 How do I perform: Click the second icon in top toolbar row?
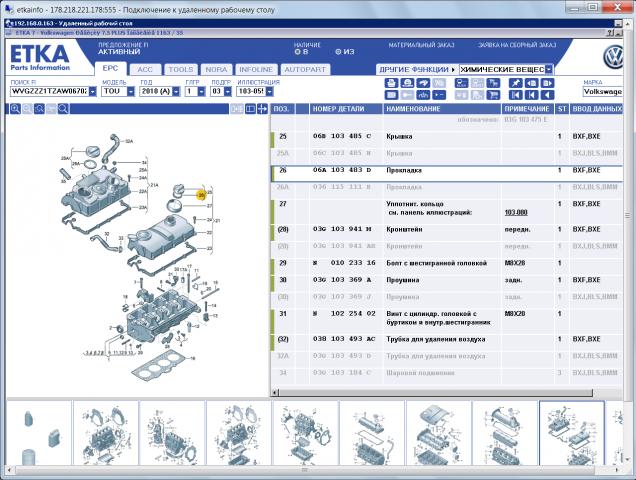(x=407, y=83)
